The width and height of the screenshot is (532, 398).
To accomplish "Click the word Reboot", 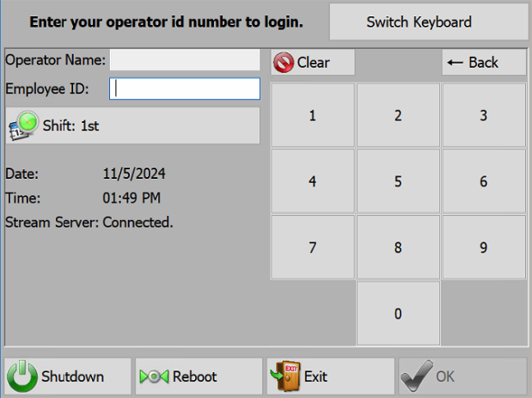I will coord(195,377).
